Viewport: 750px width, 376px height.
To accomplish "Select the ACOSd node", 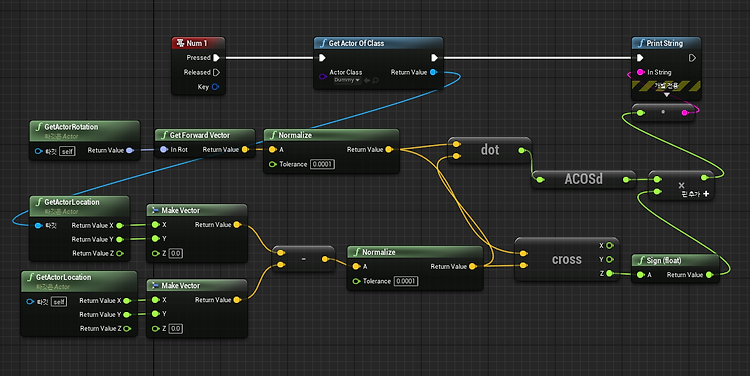I will [x=583, y=179].
